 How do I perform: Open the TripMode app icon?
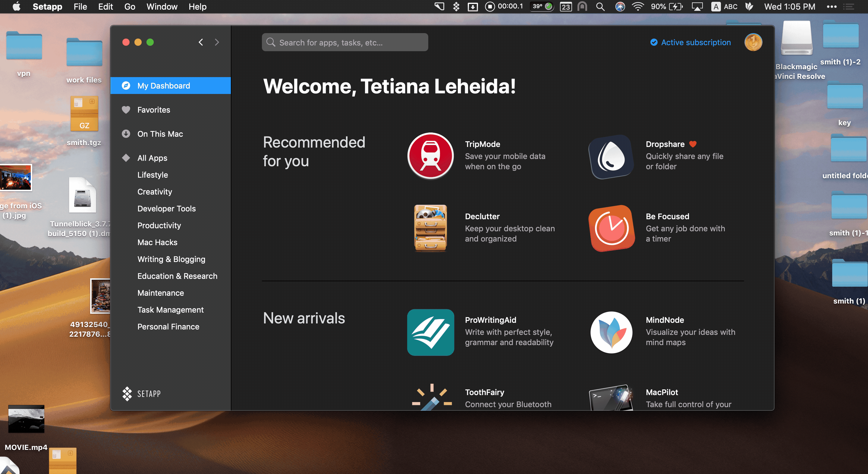pyautogui.click(x=430, y=155)
